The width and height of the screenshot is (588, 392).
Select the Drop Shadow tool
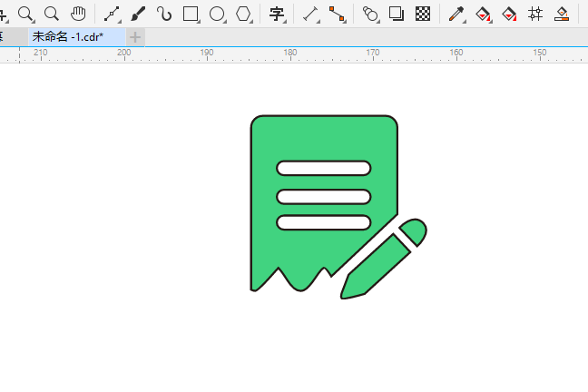coord(397,15)
